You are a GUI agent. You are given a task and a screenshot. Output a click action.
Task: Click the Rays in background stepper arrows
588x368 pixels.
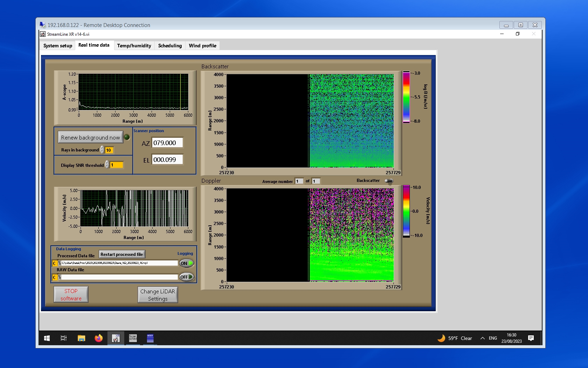[x=102, y=150]
